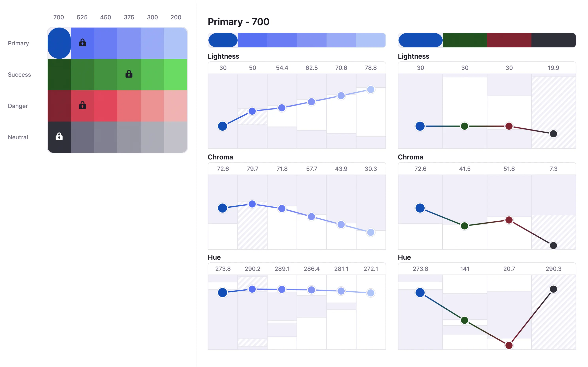Click the Success row label
This screenshot has height=367, width=588.
19,75
